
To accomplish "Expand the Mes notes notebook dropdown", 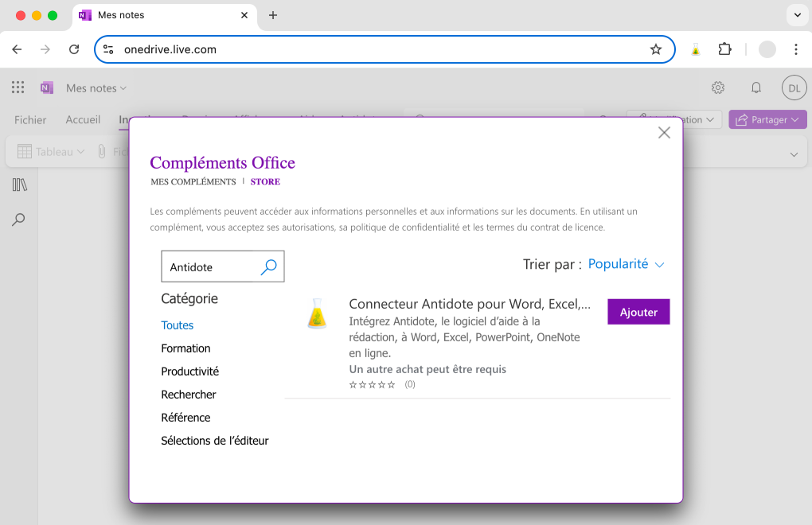I will (96, 88).
